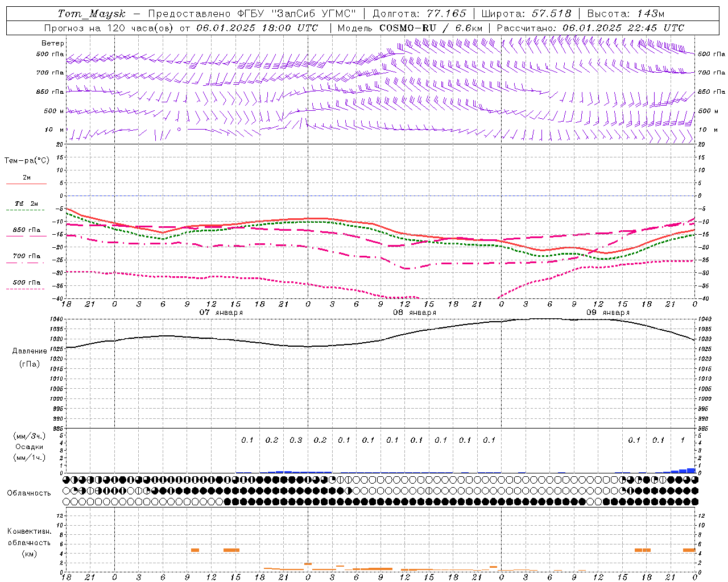Viewport: 728px width, 582px height.
Task: Select the Высота: 143м elevation text
Action: click(x=626, y=14)
